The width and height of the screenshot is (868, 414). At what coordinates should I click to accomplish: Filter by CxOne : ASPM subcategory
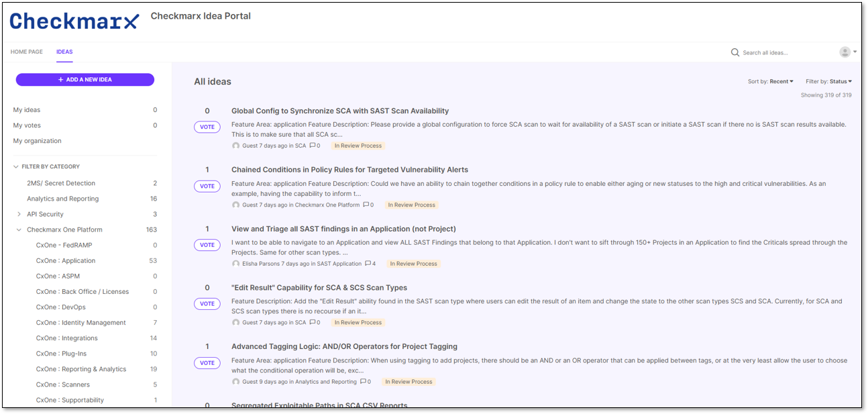click(58, 276)
